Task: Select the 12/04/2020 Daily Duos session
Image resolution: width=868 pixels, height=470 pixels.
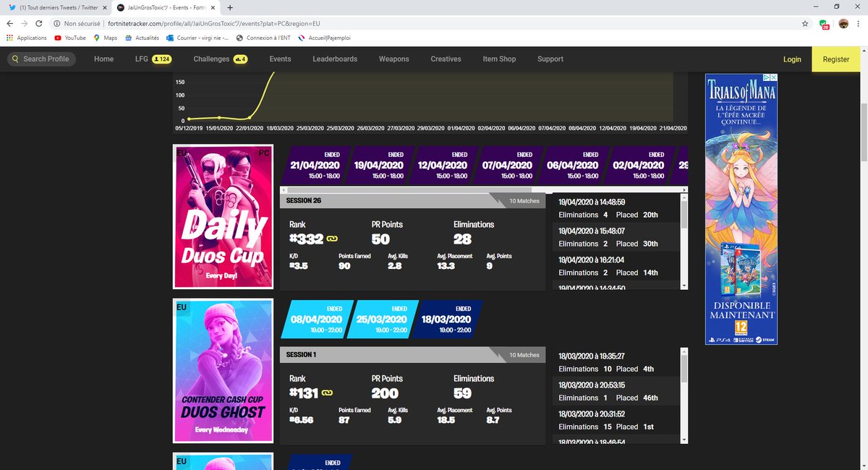Action: click(x=444, y=165)
